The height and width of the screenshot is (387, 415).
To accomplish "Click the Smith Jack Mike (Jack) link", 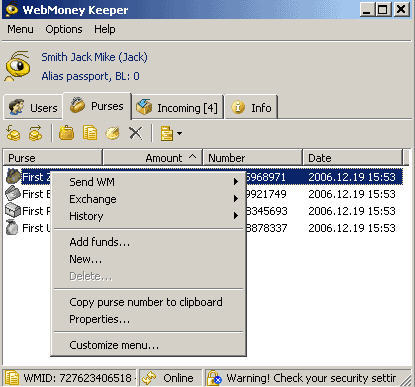I will coord(94,57).
